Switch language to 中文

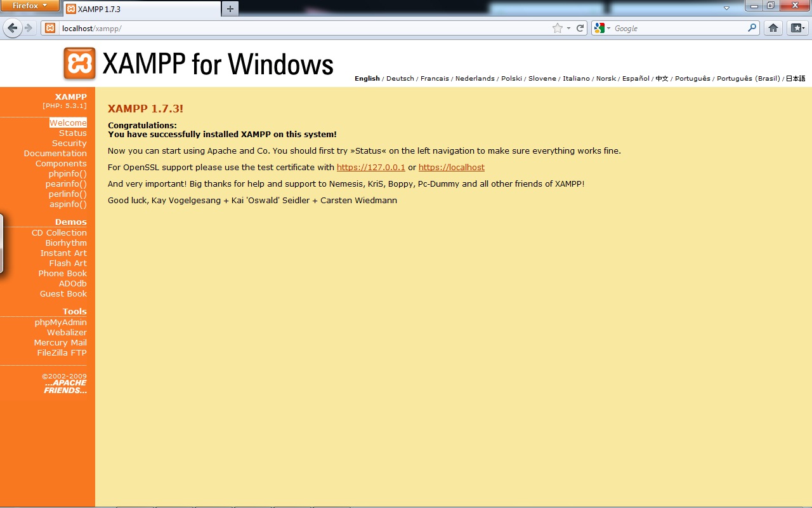coord(662,79)
